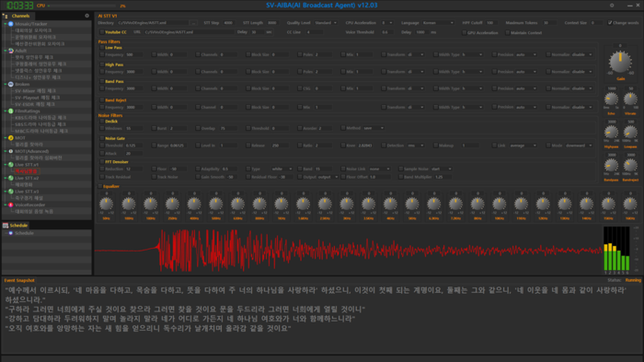Click the Directory browse button

click(x=193, y=23)
